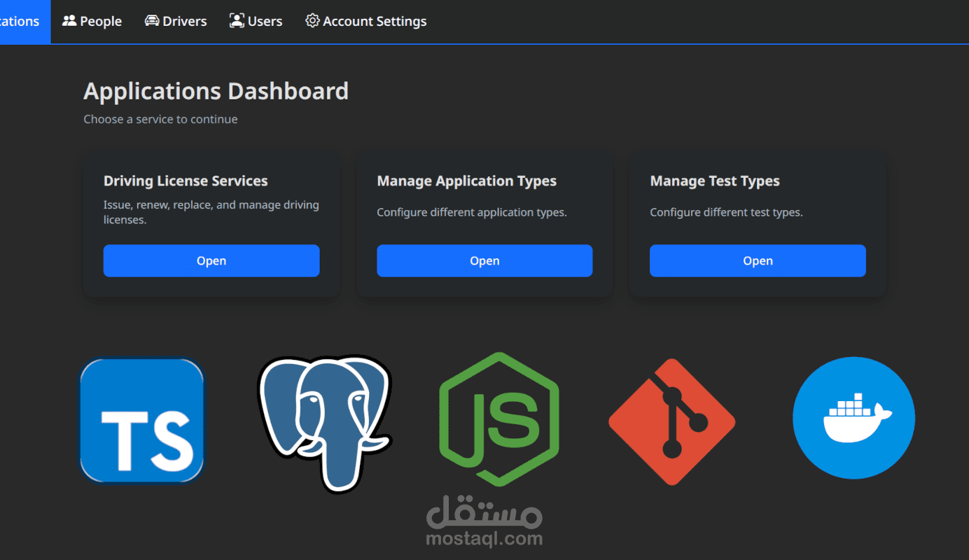Click the 'Manage Test Types' card title
This screenshot has width=969, height=560.
(715, 181)
